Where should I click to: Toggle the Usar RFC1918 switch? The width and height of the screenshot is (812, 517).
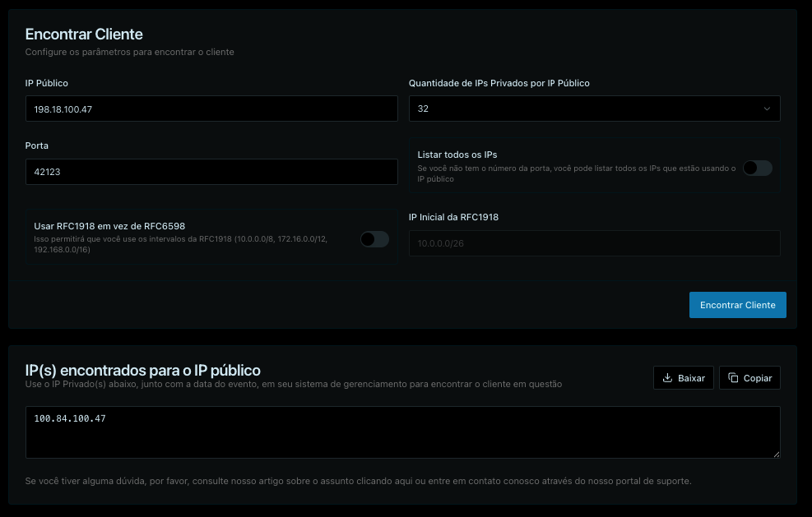[x=374, y=239]
